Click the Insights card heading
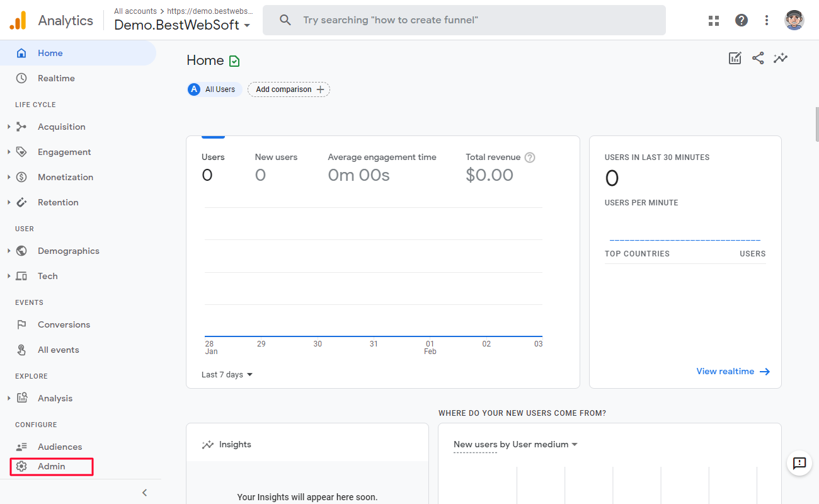This screenshot has height=504, width=819. tap(235, 445)
